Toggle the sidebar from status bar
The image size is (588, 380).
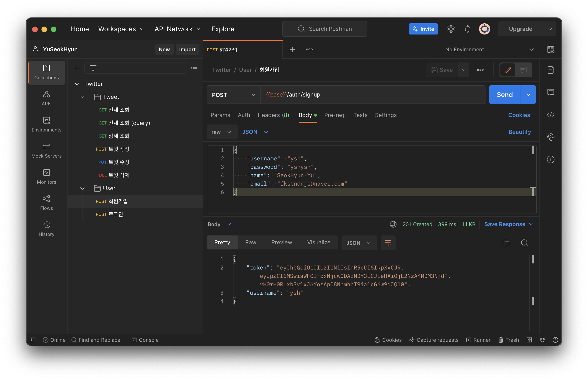pos(33,340)
